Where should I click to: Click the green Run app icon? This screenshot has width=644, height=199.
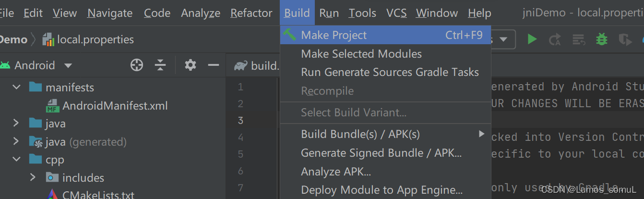[532, 39]
